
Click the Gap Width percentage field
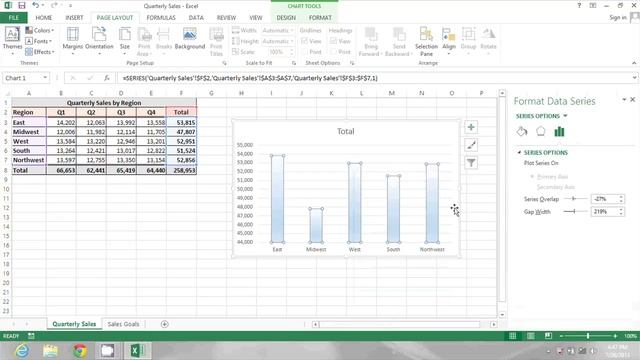(604, 211)
